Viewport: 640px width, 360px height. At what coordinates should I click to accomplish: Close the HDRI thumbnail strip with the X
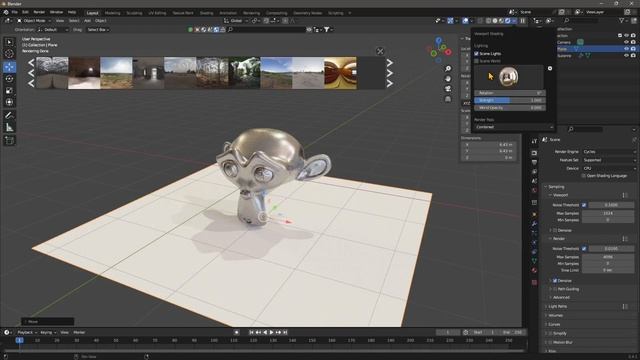(380, 51)
